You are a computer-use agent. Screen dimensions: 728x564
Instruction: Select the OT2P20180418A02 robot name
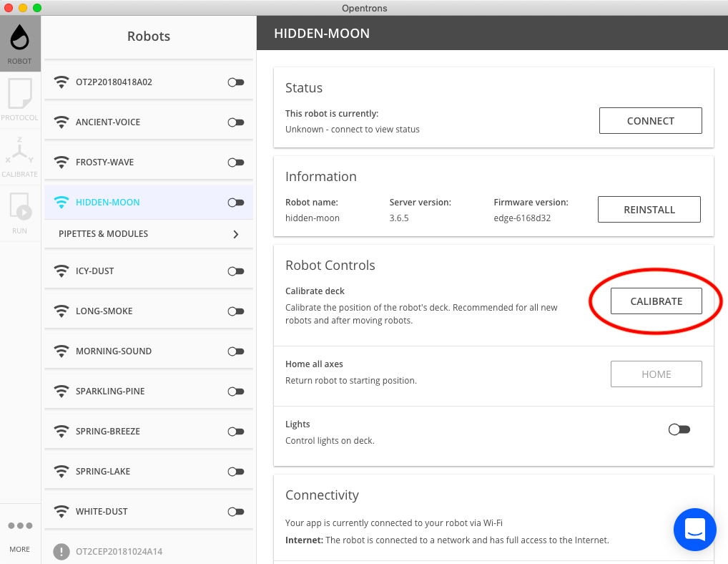click(x=114, y=82)
